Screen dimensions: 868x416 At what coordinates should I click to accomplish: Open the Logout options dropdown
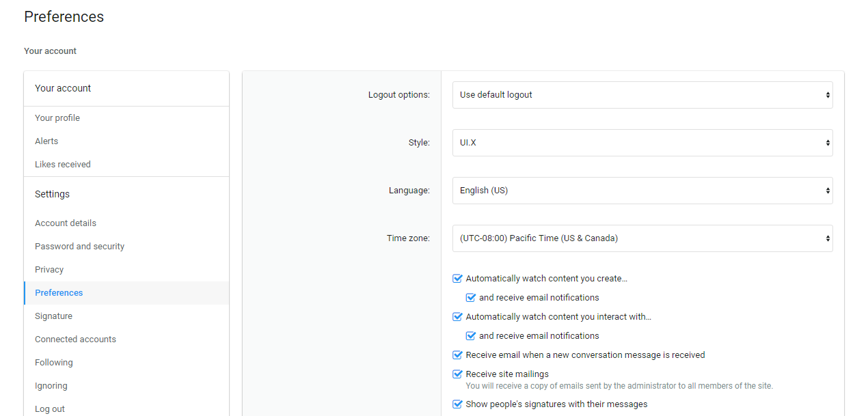642,95
